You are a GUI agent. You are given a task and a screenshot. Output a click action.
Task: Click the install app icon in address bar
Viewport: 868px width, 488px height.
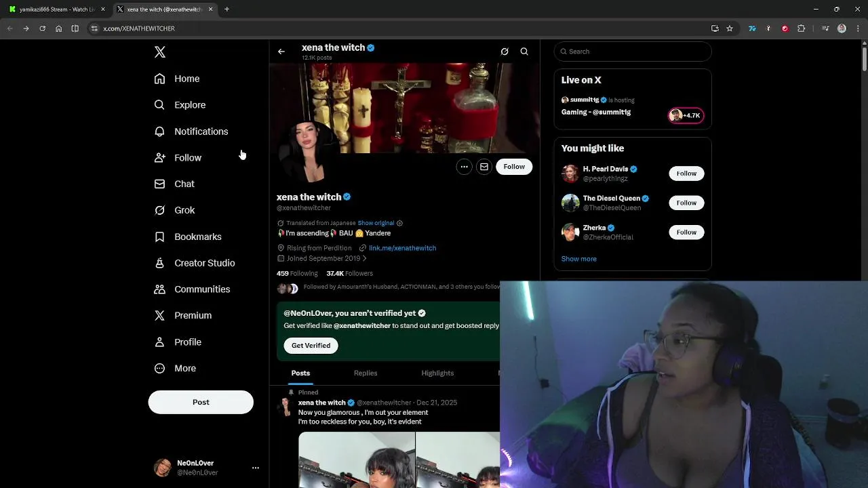click(x=715, y=28)
